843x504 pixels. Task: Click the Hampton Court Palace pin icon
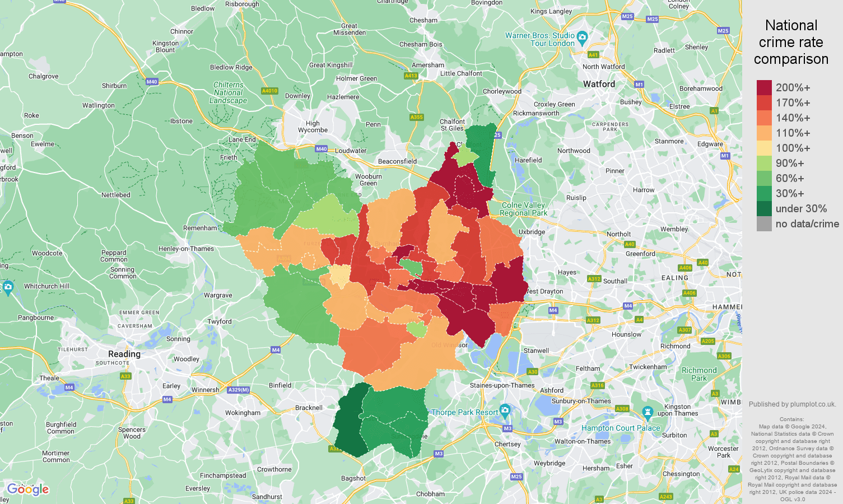coord(648,413)
